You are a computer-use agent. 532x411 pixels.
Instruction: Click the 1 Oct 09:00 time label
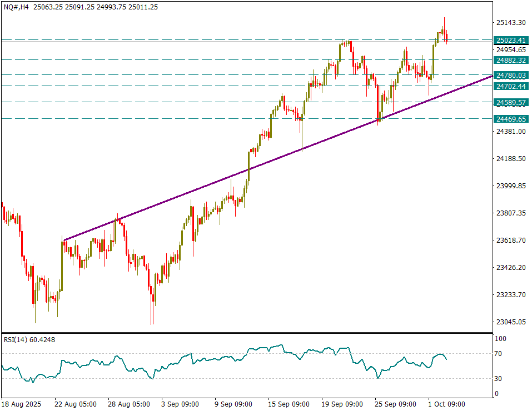447,404
